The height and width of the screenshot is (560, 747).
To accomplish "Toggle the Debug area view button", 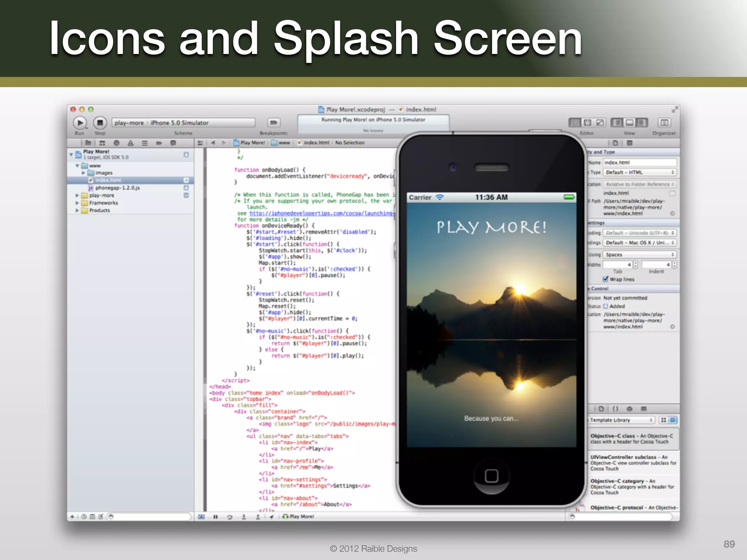I will pyautogui.click(x=630, y=123).
